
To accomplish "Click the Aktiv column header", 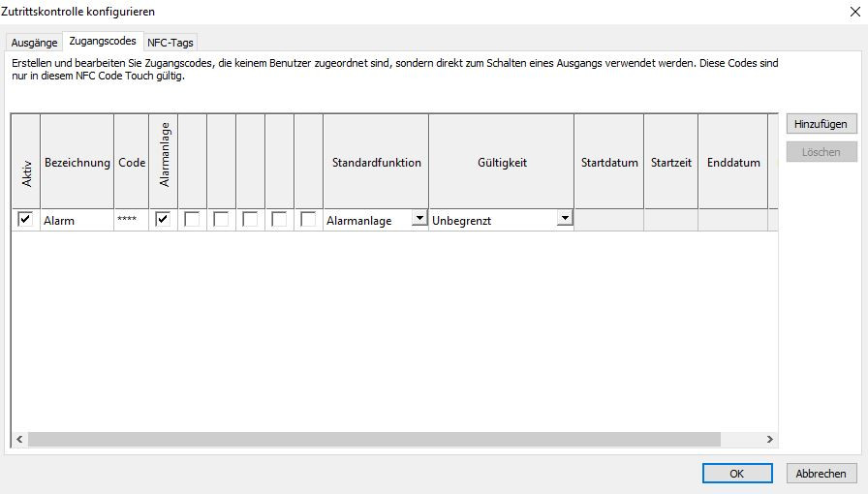I will (26, 163).
